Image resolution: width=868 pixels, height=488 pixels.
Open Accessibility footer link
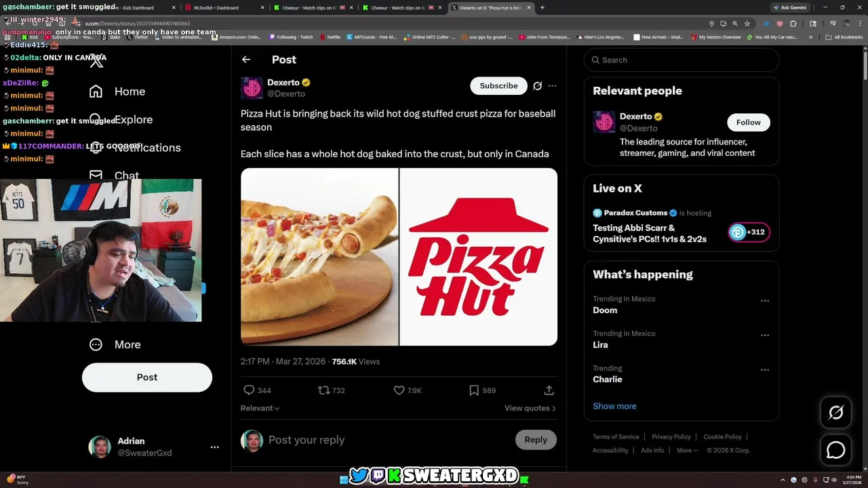pyautogui.click(x=610, y=451)
